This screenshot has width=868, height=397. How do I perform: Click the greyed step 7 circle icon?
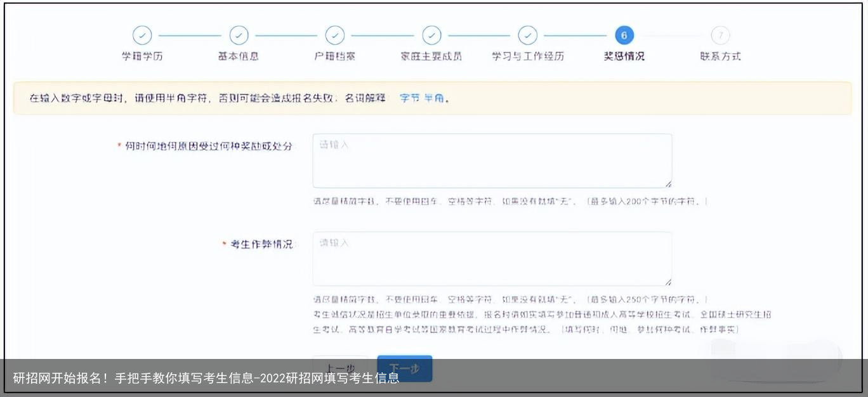tap(720, 36)
